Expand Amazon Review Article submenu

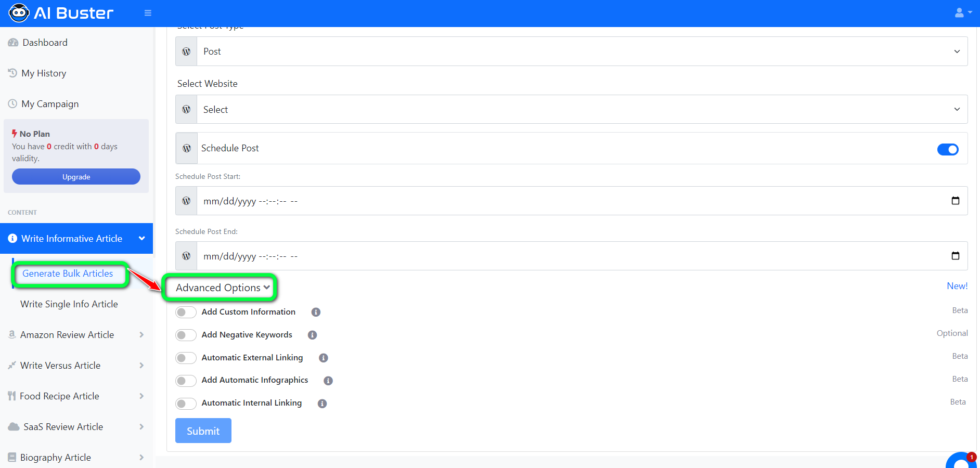(141, 334)
